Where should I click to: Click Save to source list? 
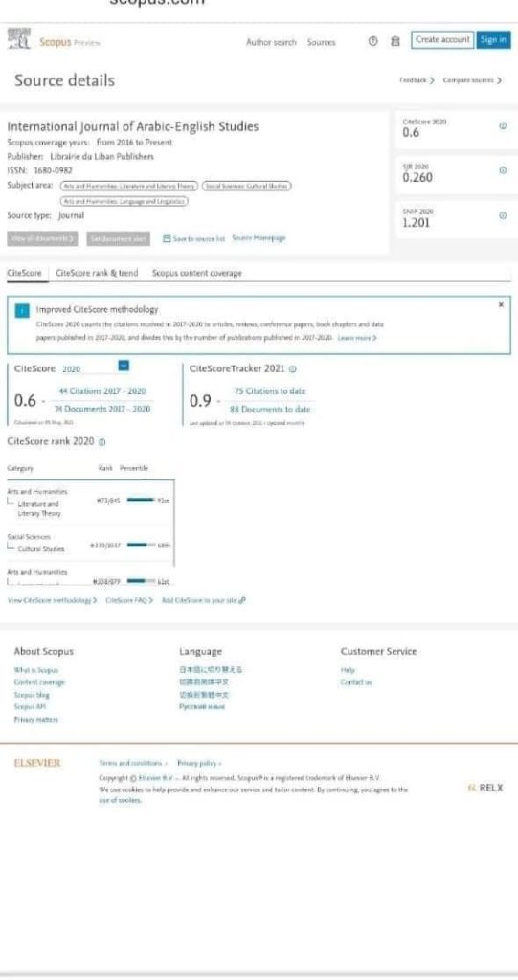pos(193,238)
